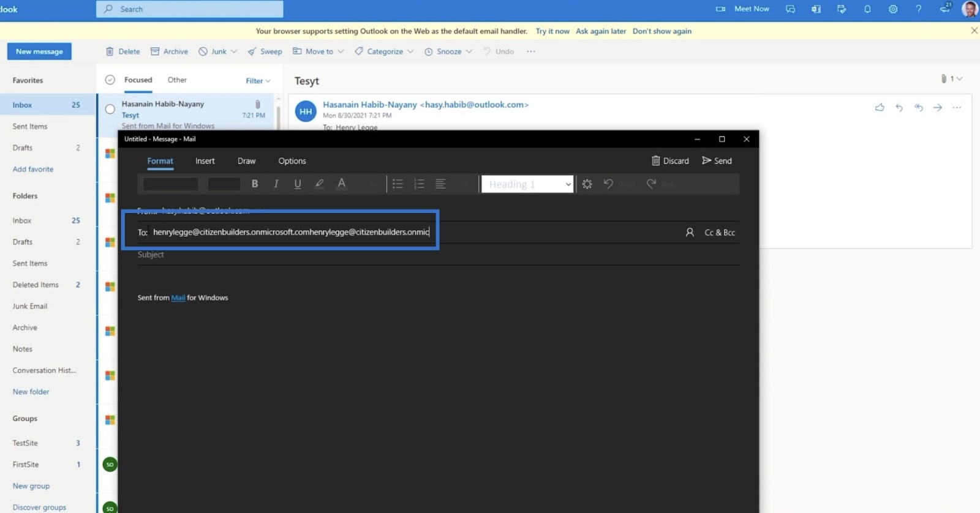Screen dimensions: 980x513
Task: Discard the draft message
Action: tap(670, 160)
